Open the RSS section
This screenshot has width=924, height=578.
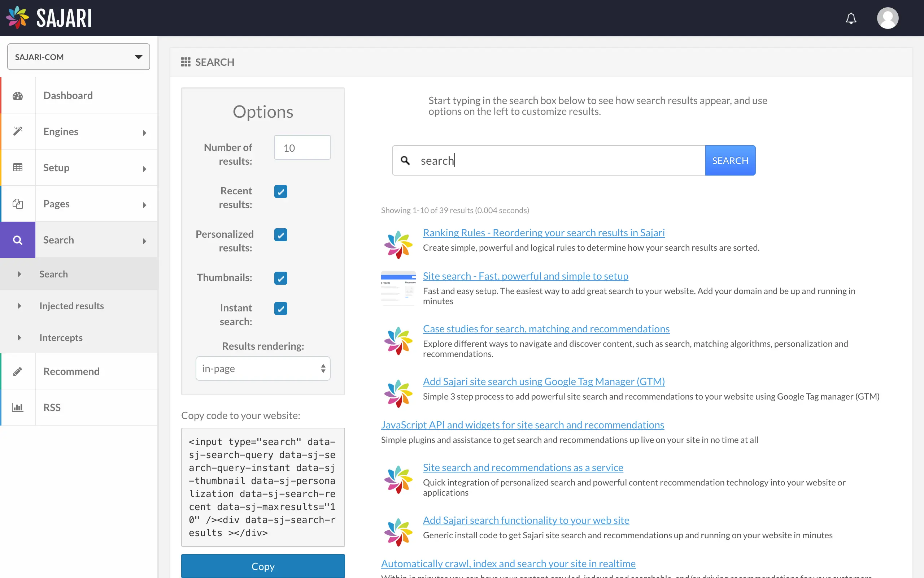(x=79, y=407)
